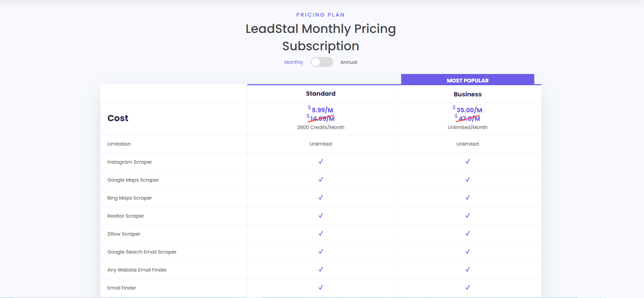
Task: Click Business plan Any Website Email Finder checkmark
Action: pos(467,269)
